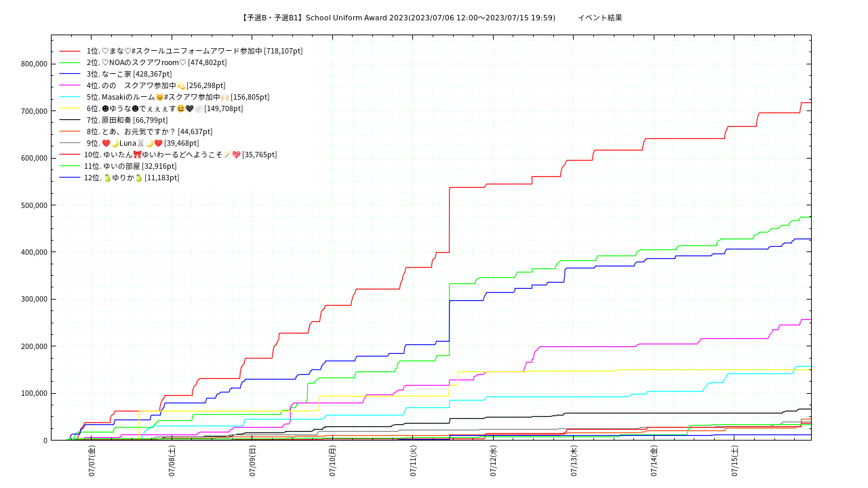Click the y-axis label 300,000
Screen dimensions: 868x488
(34, 299)
